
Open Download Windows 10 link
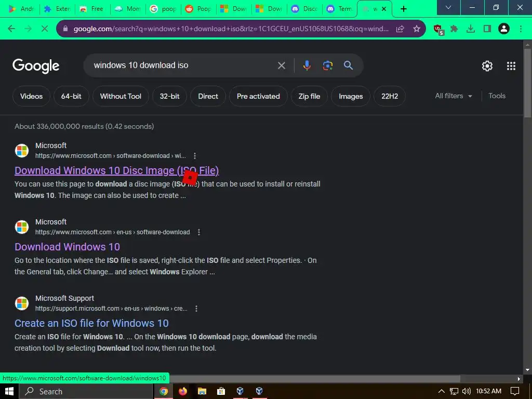(67, 247)
